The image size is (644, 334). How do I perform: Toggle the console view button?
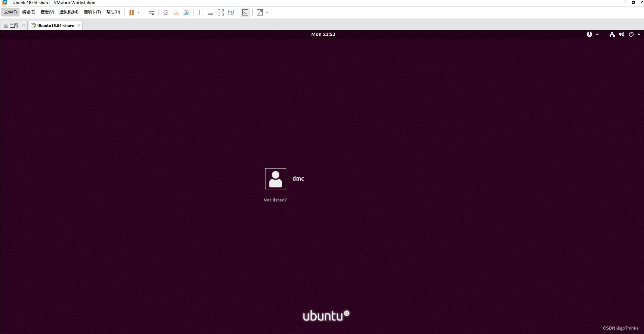point(245,12)
